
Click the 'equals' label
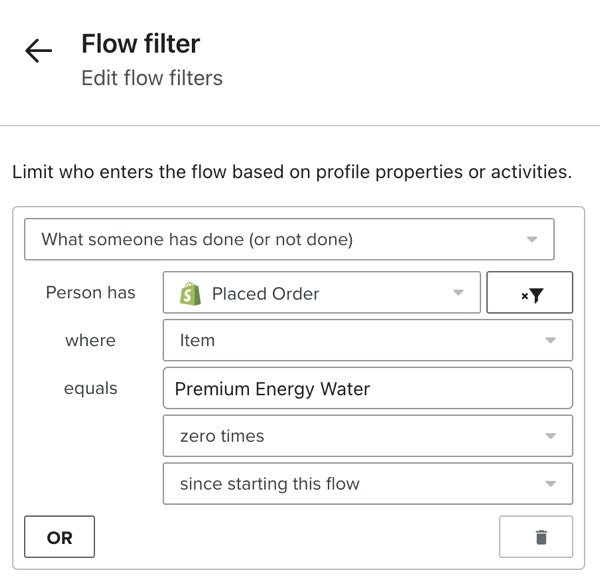point(91,389)
